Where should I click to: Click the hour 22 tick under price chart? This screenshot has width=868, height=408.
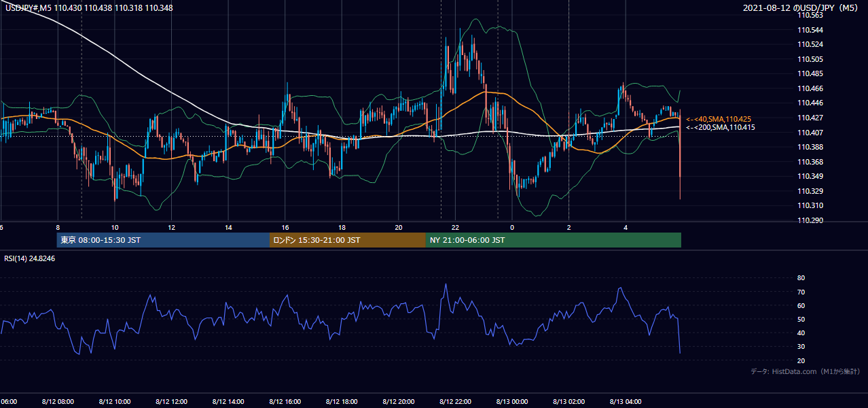click(x=455, y=227)
